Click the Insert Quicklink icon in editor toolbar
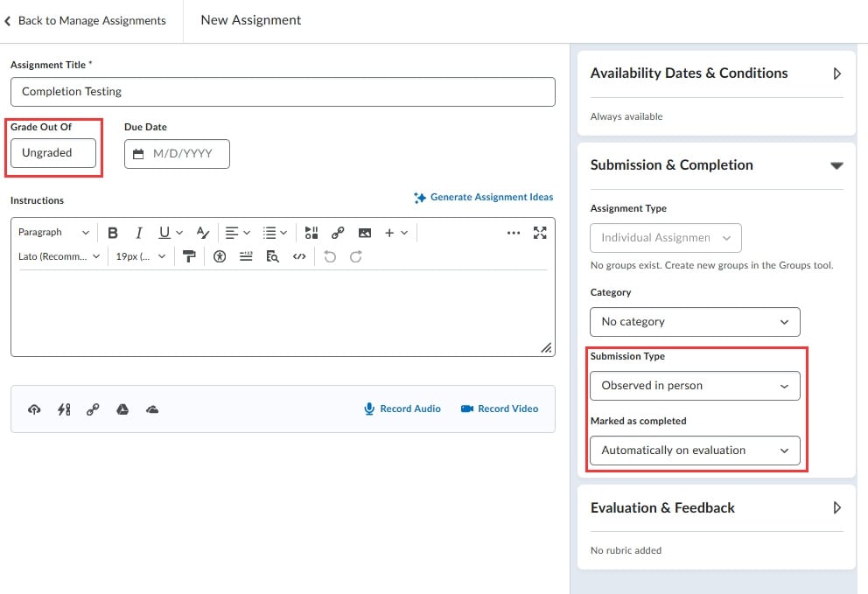The image size is (868, 594). 338,233
